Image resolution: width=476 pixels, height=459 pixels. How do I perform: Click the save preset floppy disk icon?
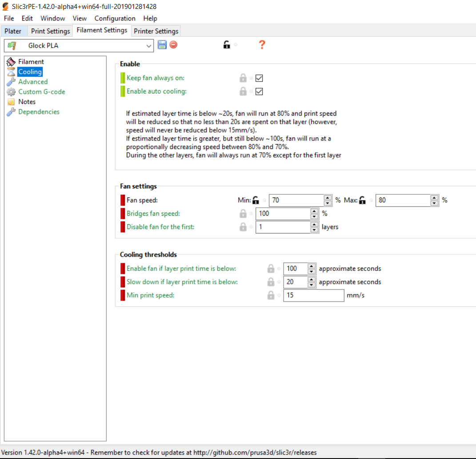coord(162,44)
